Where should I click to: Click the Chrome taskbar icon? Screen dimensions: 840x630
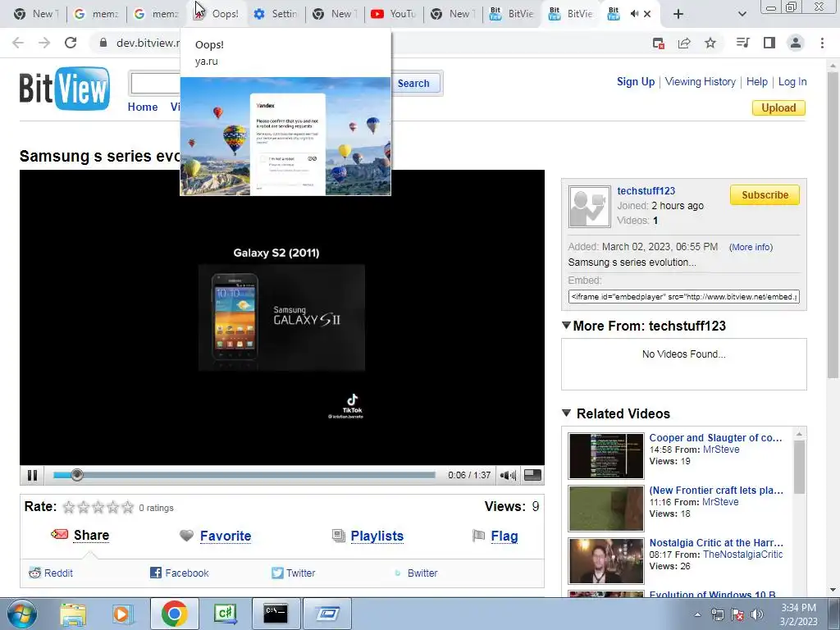[174, 614]
